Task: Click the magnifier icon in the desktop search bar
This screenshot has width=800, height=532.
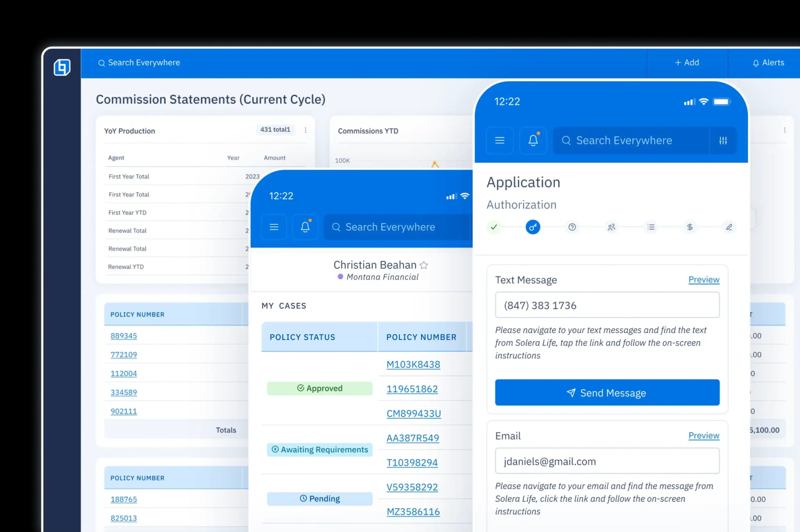Action: tap(102, 62)
